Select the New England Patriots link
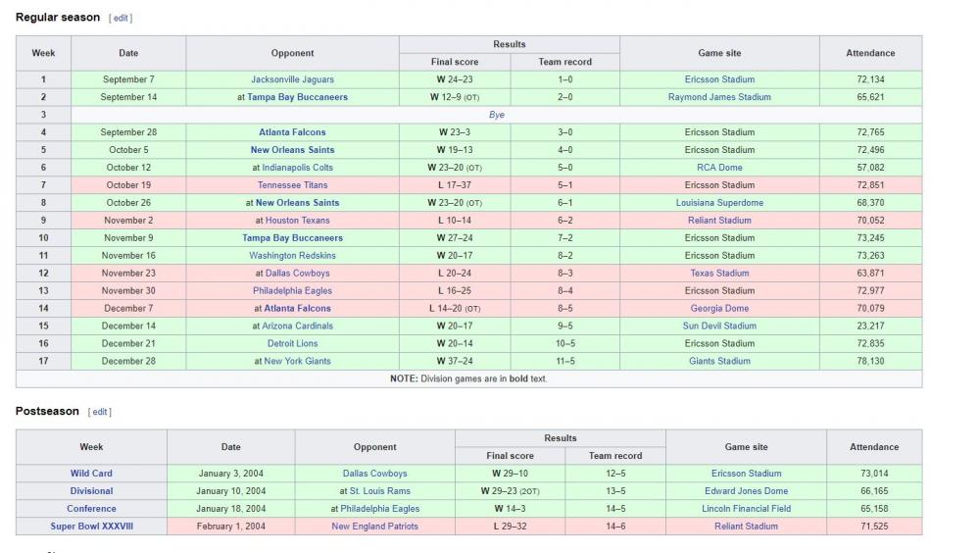 tap(374, 527)
